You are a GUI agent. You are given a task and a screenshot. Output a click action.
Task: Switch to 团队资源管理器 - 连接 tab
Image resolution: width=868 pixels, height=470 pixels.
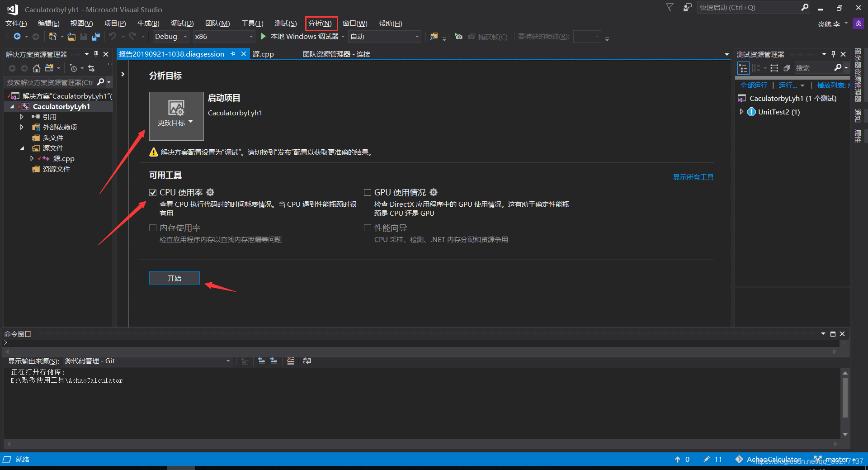coord(336,54)
